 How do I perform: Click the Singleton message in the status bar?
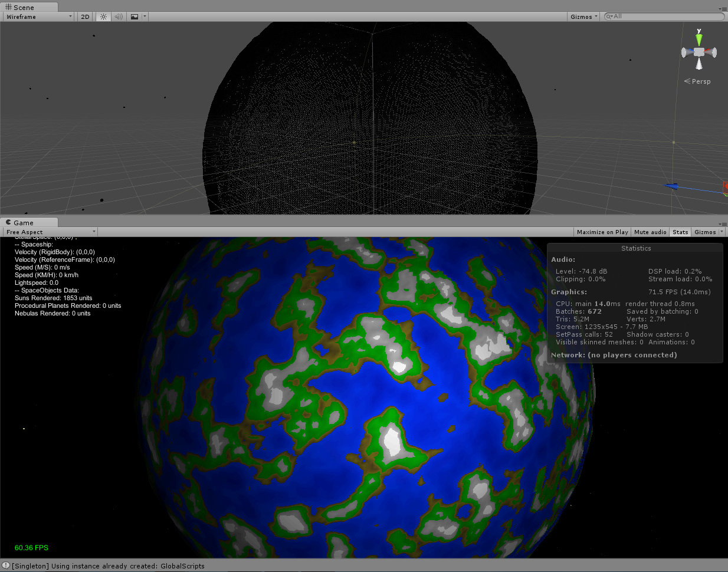pyautogui.click(x=106, y=566)
